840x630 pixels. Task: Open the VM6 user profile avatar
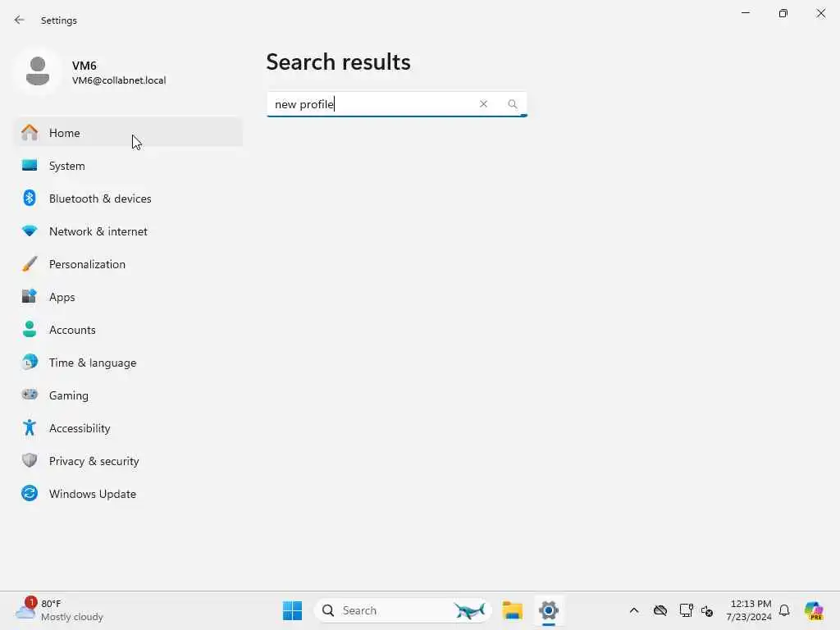[x=38, y=71]
